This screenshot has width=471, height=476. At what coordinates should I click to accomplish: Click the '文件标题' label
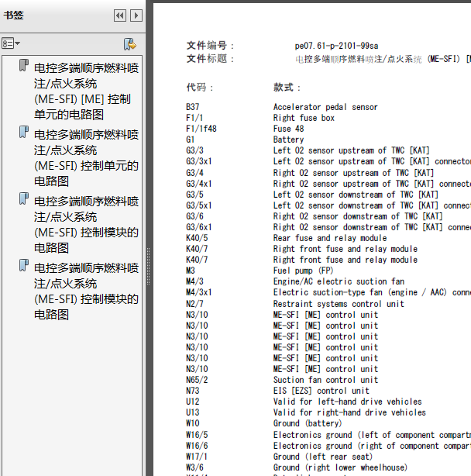tap(210, 59)
